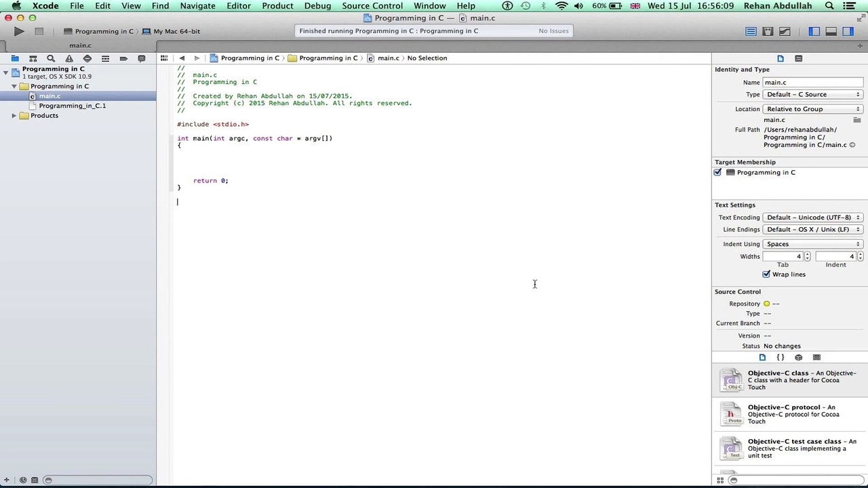Switch to the Assistant editor
Image resolution: width=868 pixels, height=488 pixels.
tap(768, 31)
